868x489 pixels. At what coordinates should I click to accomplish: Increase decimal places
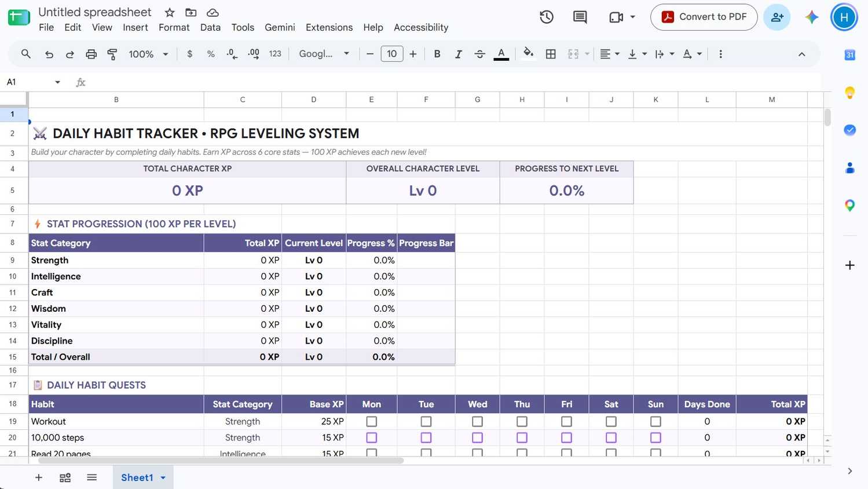254,54
